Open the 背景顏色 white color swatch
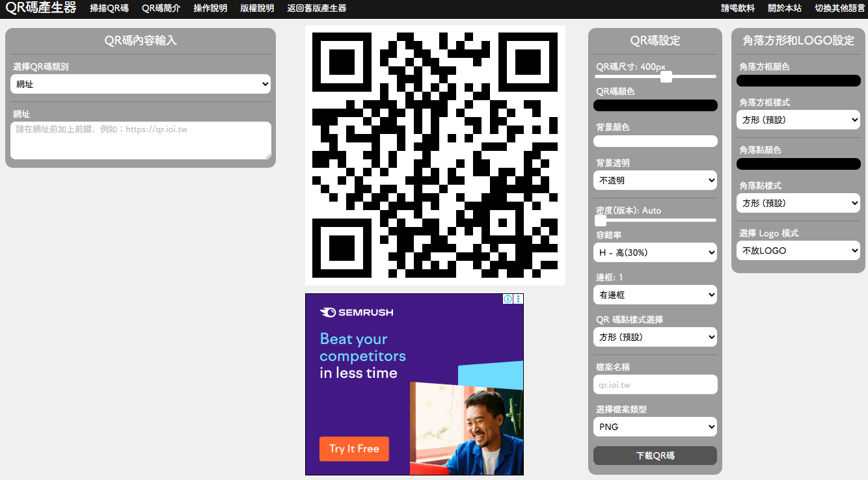 (655, 141)
